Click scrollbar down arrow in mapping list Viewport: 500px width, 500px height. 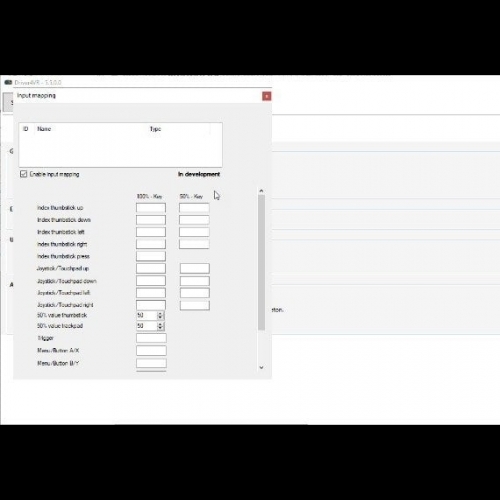261,367
